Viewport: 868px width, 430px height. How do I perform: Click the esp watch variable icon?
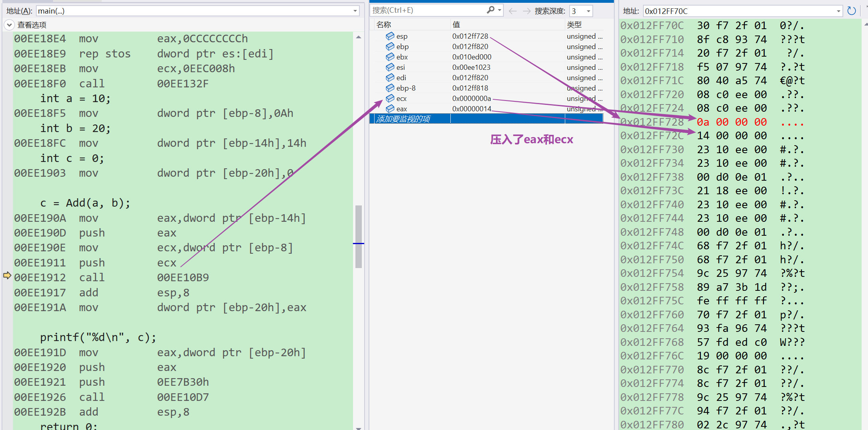[390, 36]
